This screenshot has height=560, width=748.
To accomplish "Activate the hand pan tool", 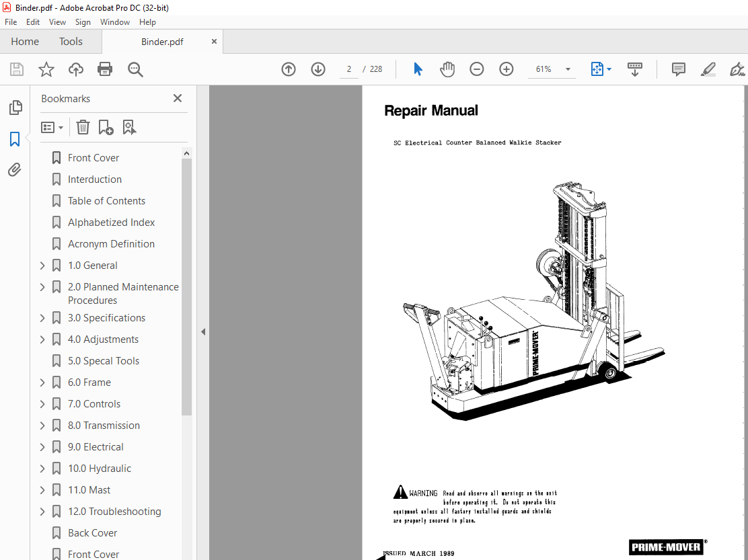I will (x=447, y=69).
